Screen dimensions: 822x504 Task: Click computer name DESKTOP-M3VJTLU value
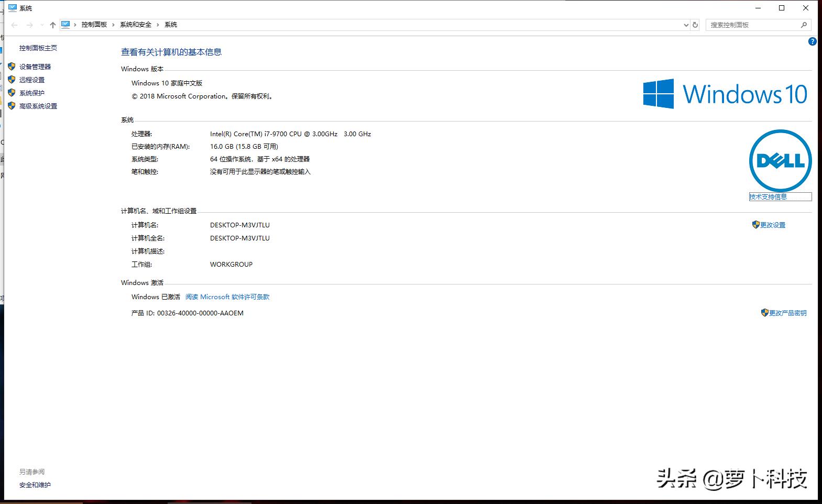pyautogui.click(x=240, y=225)
